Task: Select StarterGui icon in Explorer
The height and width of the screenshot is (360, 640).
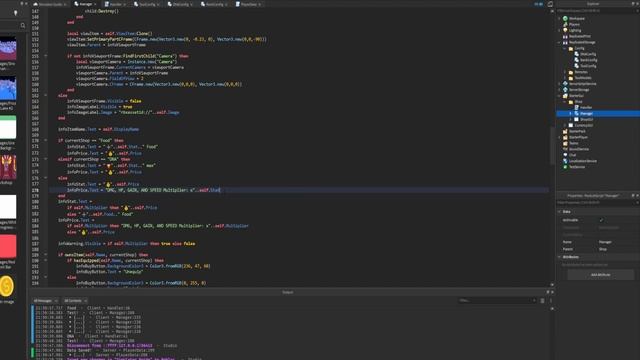Action: pyautogui.click(x=565, y=96)
